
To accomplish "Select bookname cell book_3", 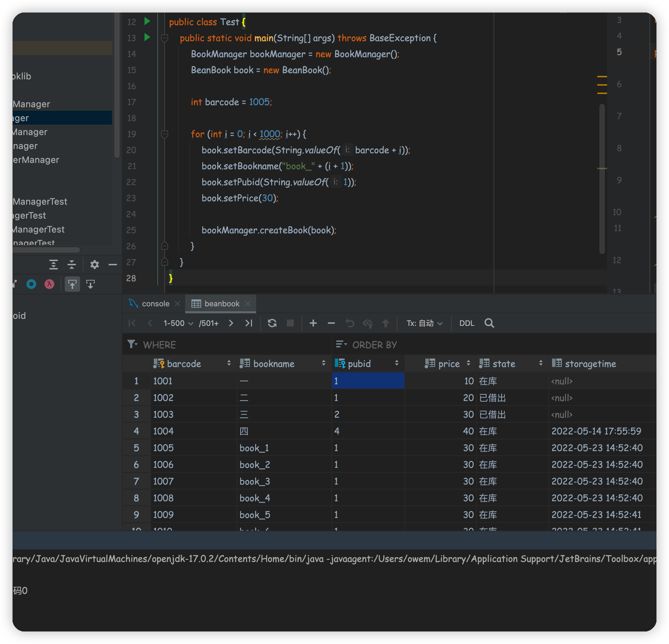I will 284,481.
